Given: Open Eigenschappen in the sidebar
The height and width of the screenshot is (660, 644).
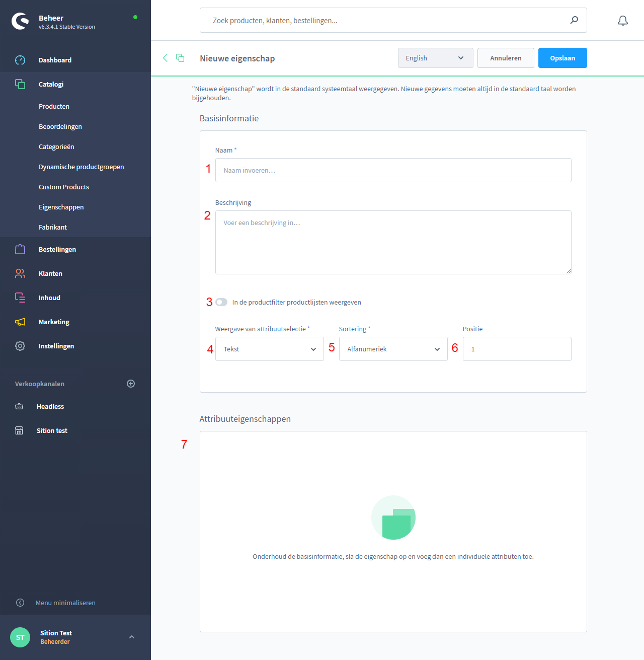Looking at the screenshot, I should pos(61,207).
